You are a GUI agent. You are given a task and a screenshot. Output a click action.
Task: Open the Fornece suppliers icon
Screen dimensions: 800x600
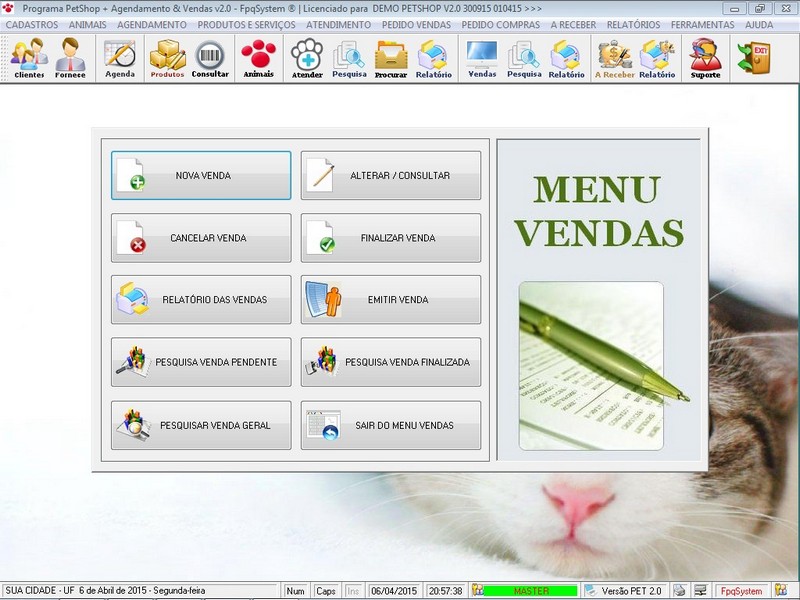(x=70, y=59)
